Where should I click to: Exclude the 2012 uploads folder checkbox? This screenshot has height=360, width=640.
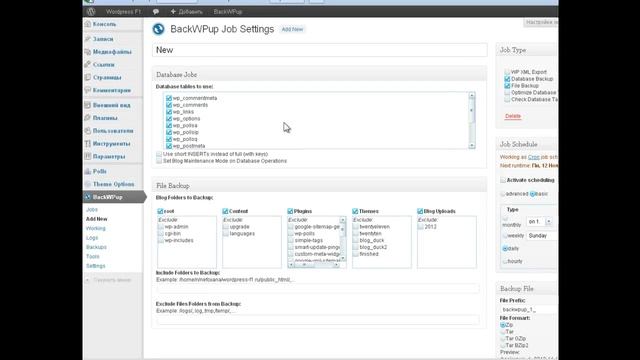tap(421, 227)
